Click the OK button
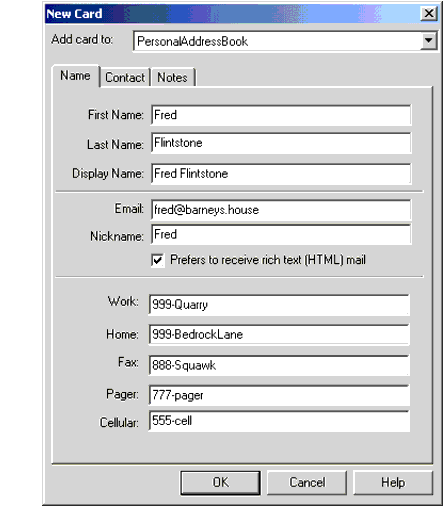This screenshot has width=444, height=506. point(220,482)
